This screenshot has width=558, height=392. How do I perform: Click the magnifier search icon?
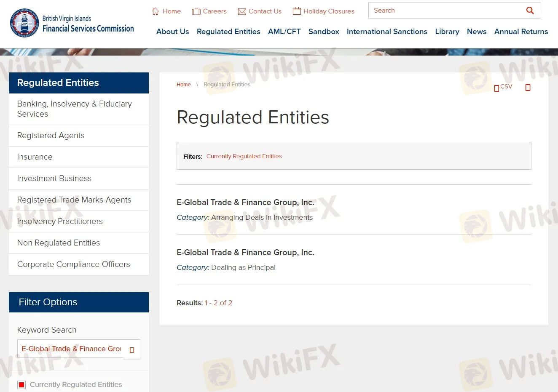[530, 11]
